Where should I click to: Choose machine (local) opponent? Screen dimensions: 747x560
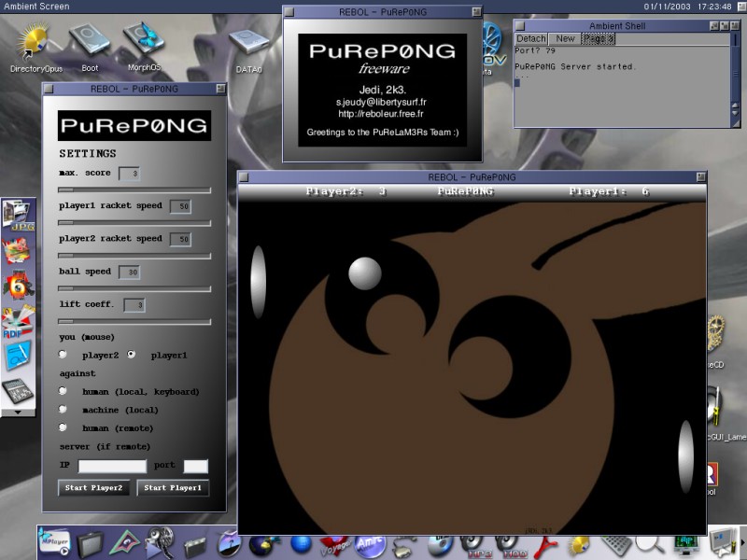(63, 409)
